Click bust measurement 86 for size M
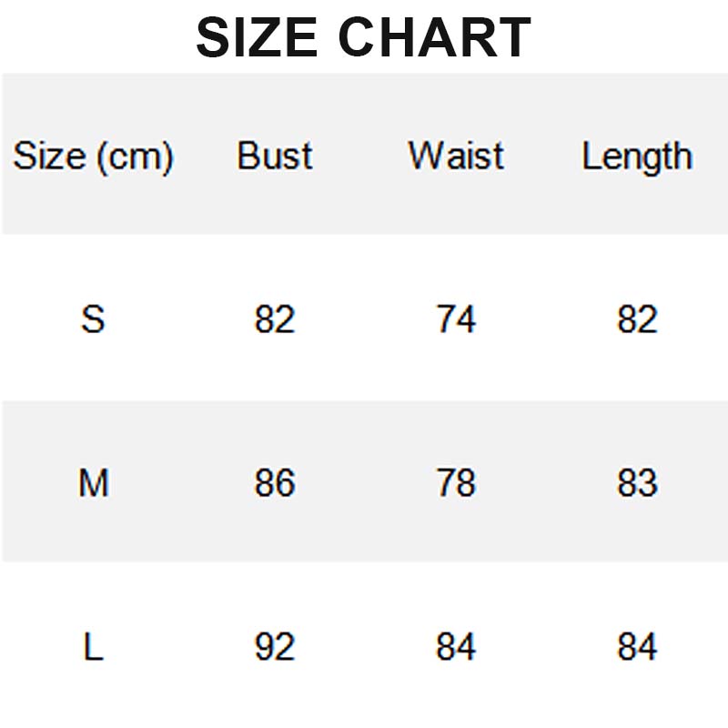The width and height of the screenshot is (728, 728). pos(275,482)
